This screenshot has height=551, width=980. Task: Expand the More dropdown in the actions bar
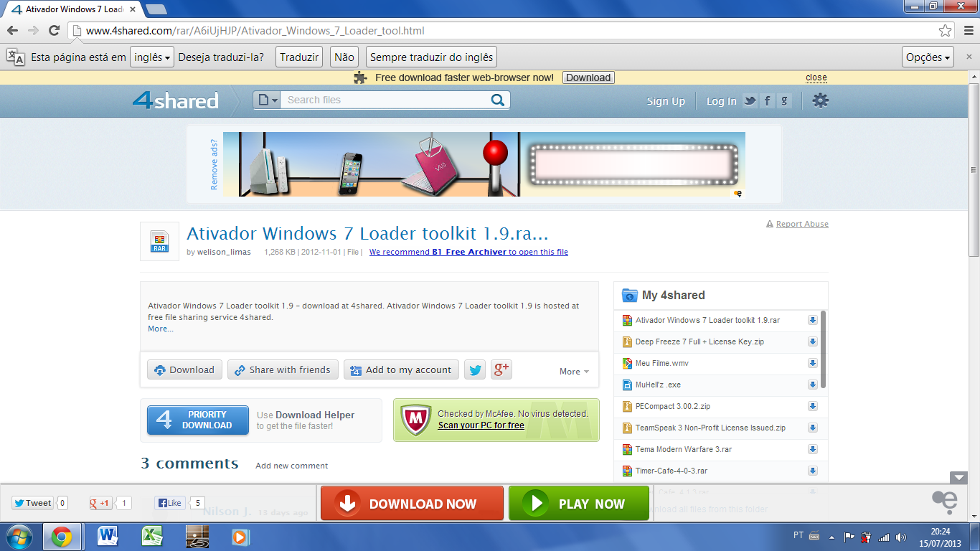[574, 372]
